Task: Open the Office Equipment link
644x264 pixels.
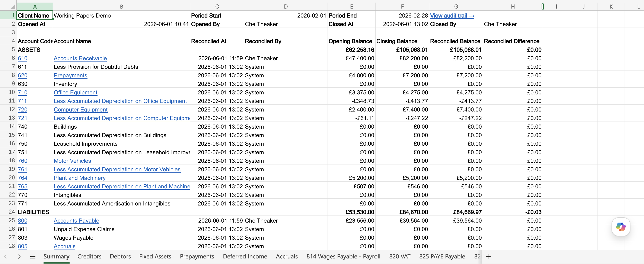Action: (x=76, y=92)
